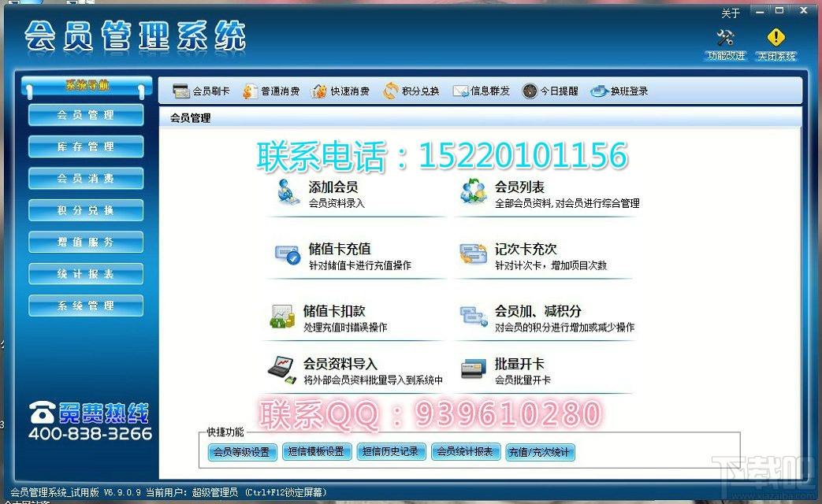Click the 功能改进 label
Viewport: 822px width, 504px height.
coord(726,56)
